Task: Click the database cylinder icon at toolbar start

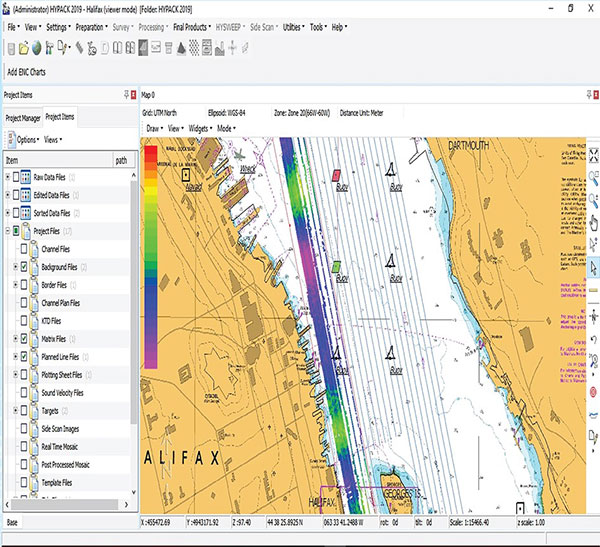Action: point(11,48)
